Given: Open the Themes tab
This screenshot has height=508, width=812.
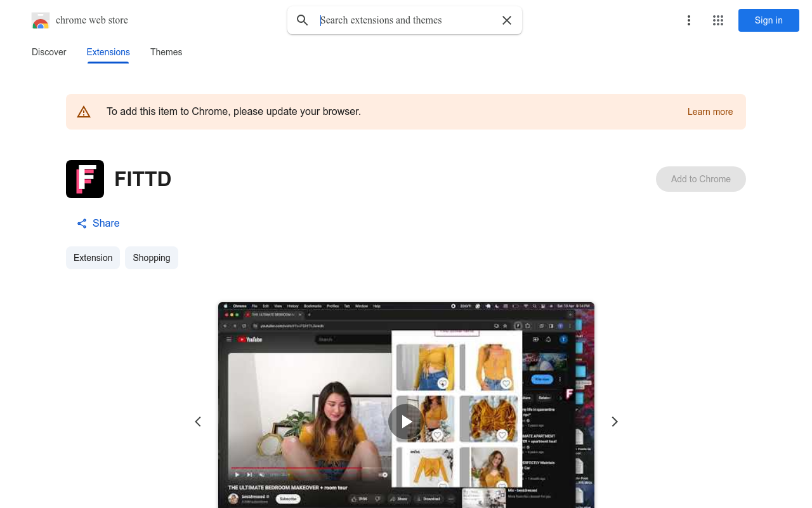Looking at the screenshot, I should point(166,52).
